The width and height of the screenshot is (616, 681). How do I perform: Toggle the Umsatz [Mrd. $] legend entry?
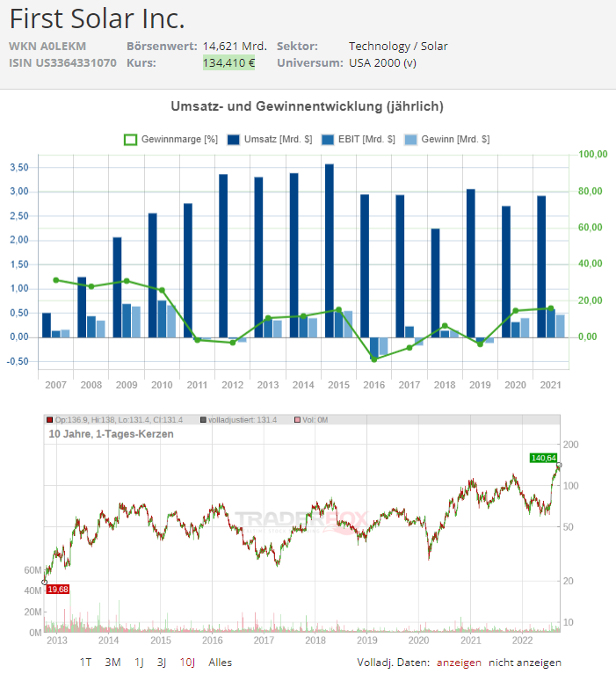(270, 140)
